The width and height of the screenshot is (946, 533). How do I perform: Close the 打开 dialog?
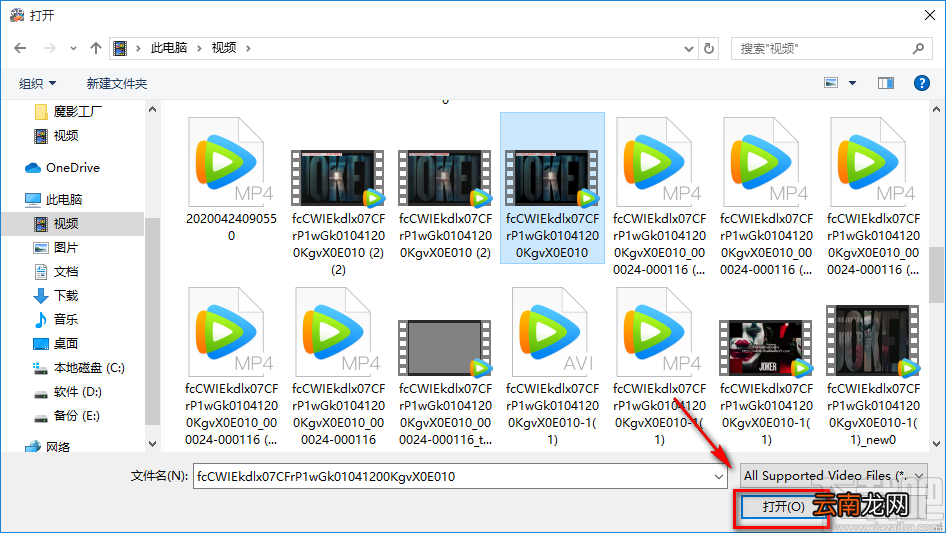(930, 15)
